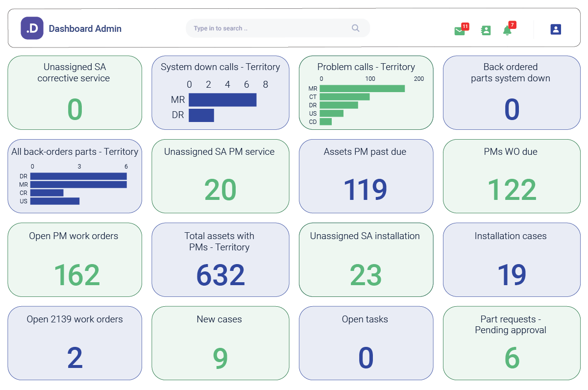
Task: Click the PMs WO due tile
Action: (x=512, y=176)
